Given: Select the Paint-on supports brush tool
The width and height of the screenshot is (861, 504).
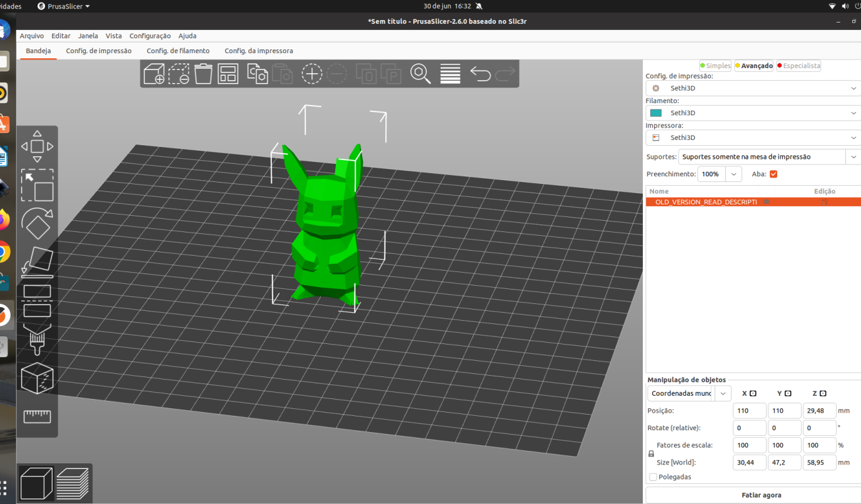Looking at the screenshot, I should (x=37, y=340).
